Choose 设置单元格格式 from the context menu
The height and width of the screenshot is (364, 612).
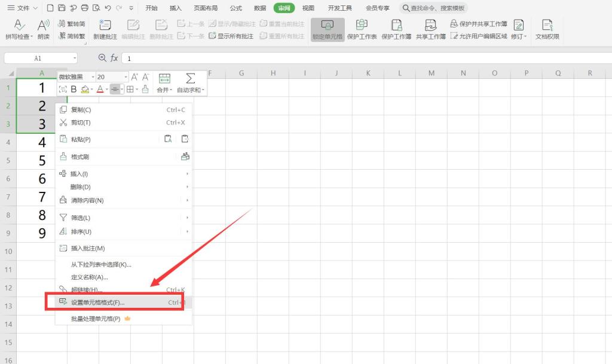[98, 302]
